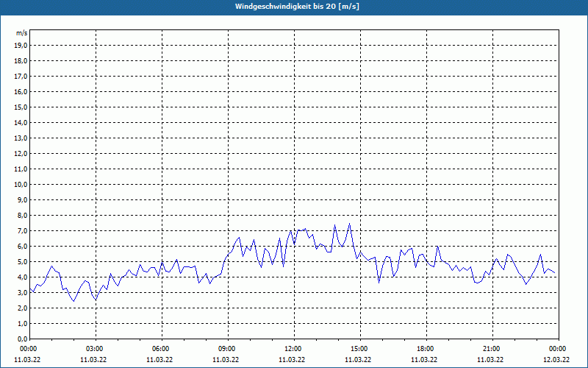The height and width of the screenshot is (368, 588).
Task: Click the 12:00 time axis label
Action: 294,349
